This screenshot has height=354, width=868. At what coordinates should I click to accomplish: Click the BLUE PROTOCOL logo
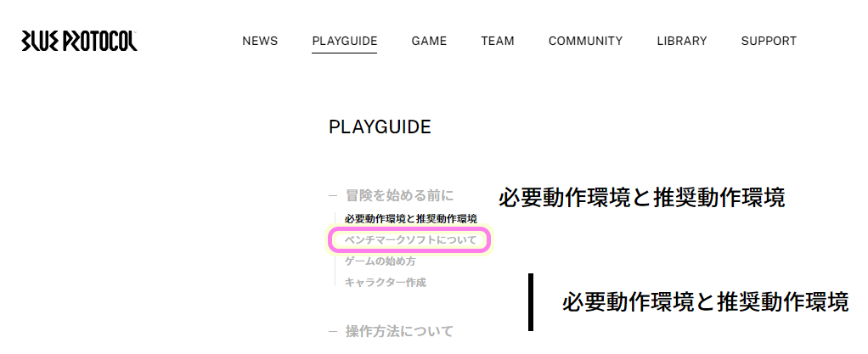(79, 41)
